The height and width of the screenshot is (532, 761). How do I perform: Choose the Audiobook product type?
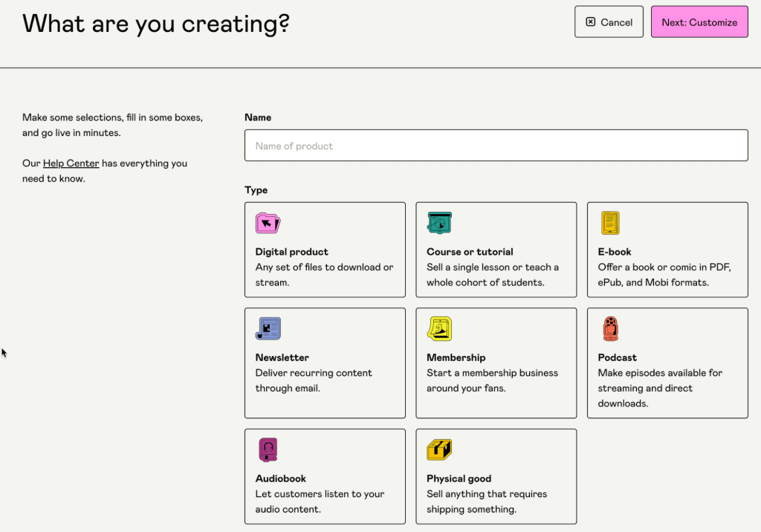tap(325, 476)
